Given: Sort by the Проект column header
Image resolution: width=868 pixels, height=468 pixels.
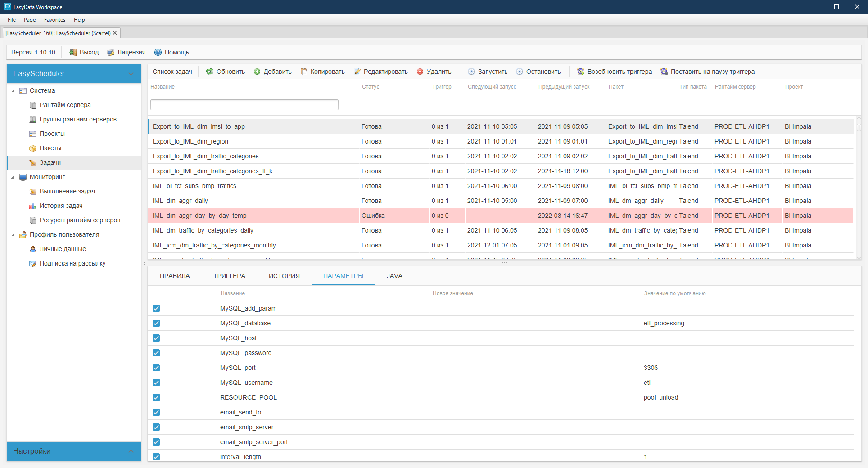Looking at the screenshot, I should coord(794,87).
